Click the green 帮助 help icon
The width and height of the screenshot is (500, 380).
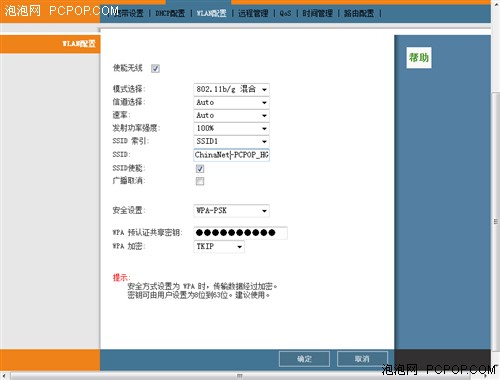419,58
